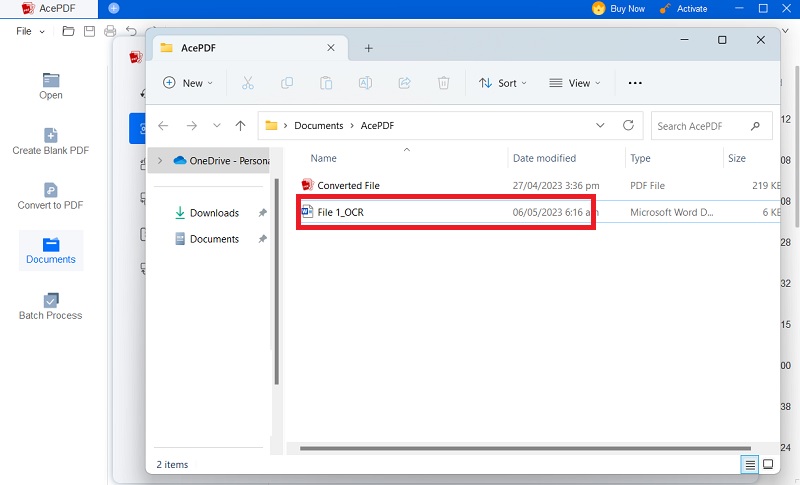800x485 pixels.
Task: Go back with the left arrow
Action: (163, 125)
